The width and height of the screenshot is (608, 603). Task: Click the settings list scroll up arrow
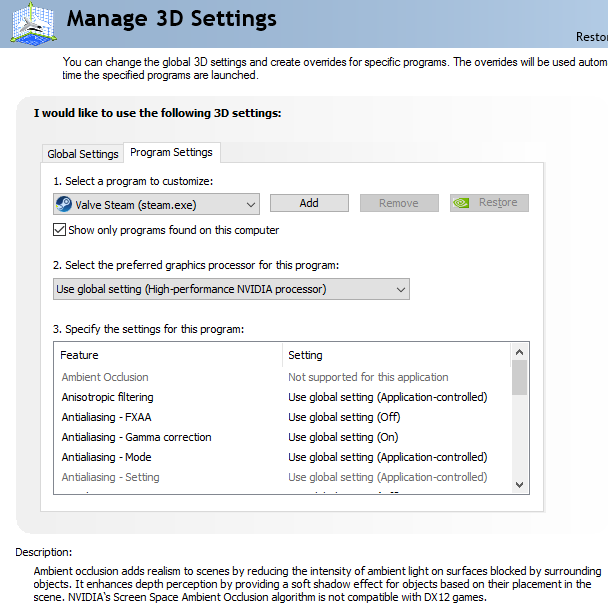519,352
